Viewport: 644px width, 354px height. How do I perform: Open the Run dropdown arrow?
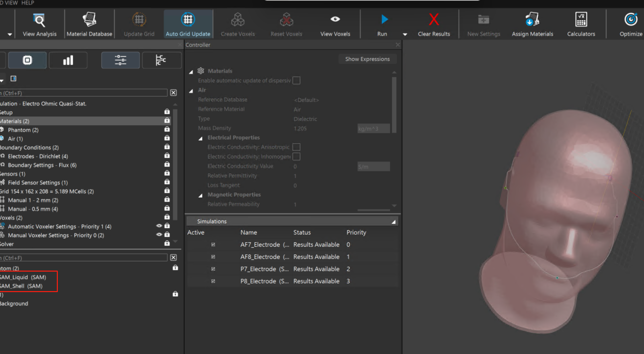pyautogui.click(x=405, y=34)
